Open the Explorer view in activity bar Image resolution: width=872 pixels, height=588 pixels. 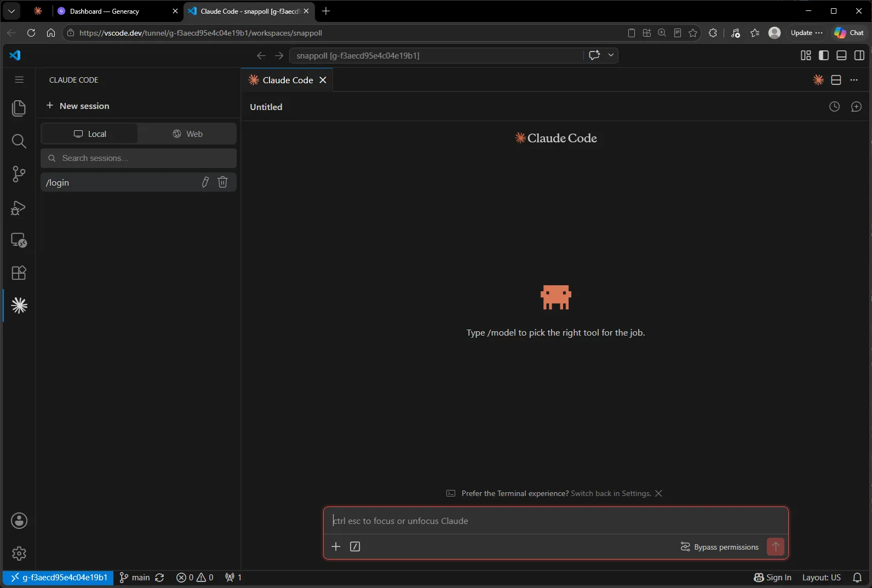click(19, 108)
